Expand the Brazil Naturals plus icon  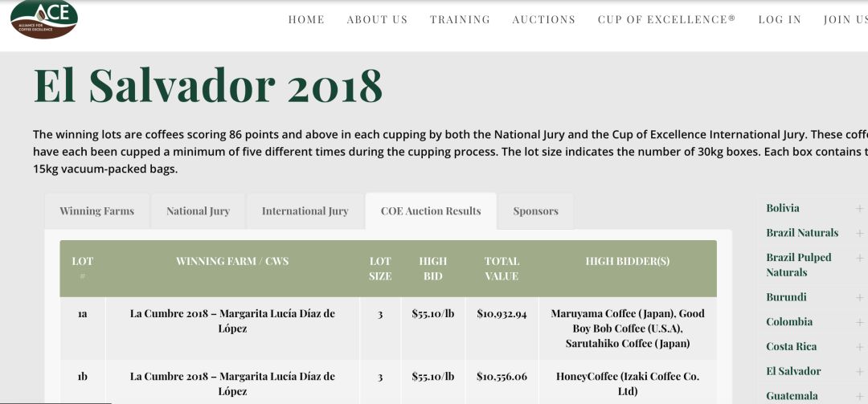[x=859, y=233]
